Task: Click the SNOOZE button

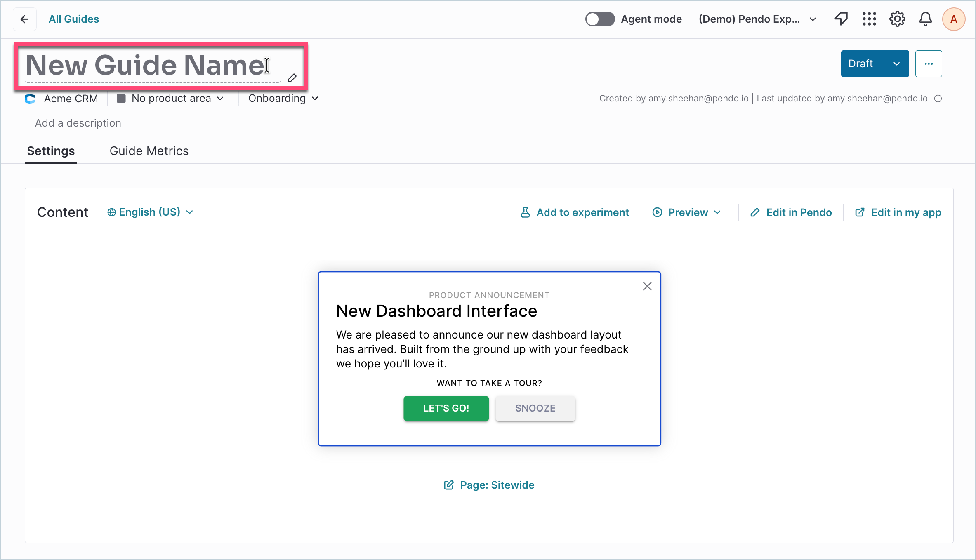Action: [535, 408]
